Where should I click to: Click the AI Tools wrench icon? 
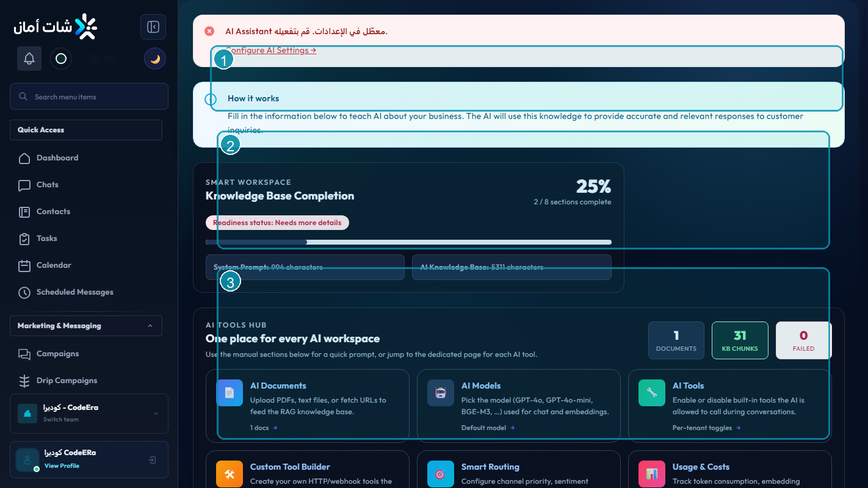coord(652,393)
